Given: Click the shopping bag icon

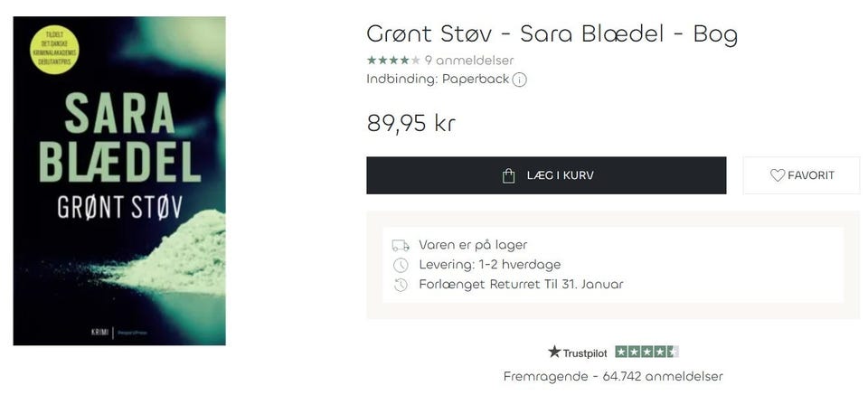Looking at the screenshot, I should (x=509, y=175).
